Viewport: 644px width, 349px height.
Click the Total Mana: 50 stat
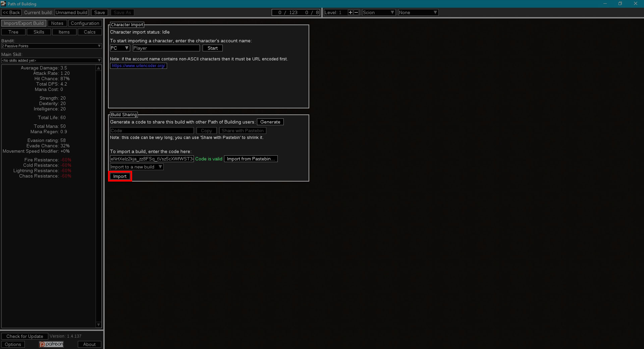50,126
